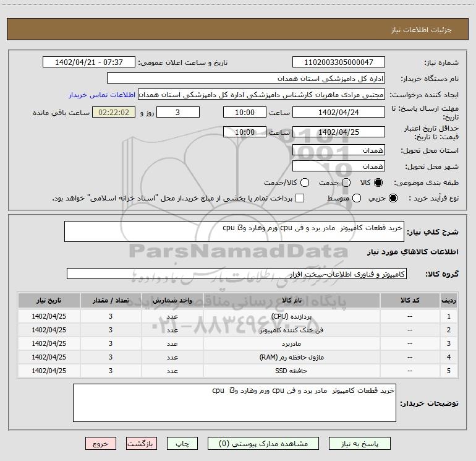The image size is (476, 461).
Task: Click the response deadline hour 10:00 field
Action: 245,112
